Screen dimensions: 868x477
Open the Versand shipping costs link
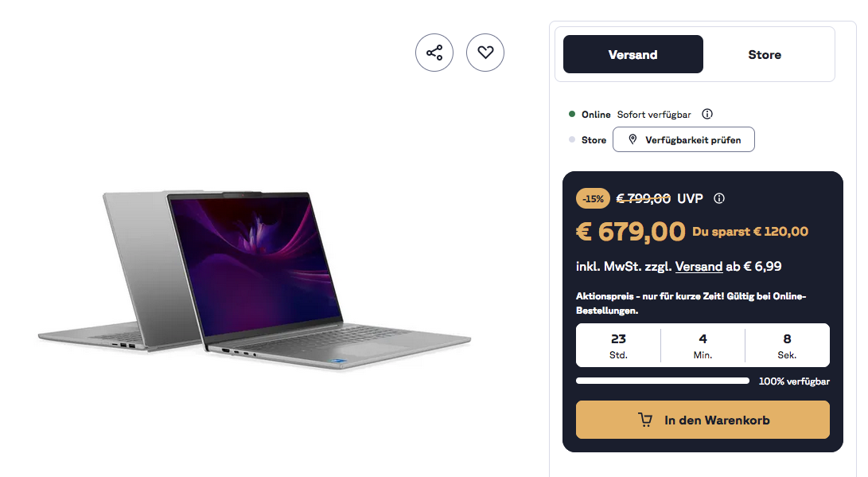pyautogui.click(x=699, y=267)
